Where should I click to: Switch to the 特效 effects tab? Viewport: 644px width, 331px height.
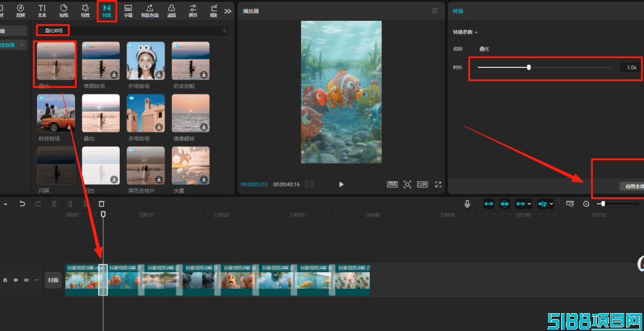click(x=85, y=11)
